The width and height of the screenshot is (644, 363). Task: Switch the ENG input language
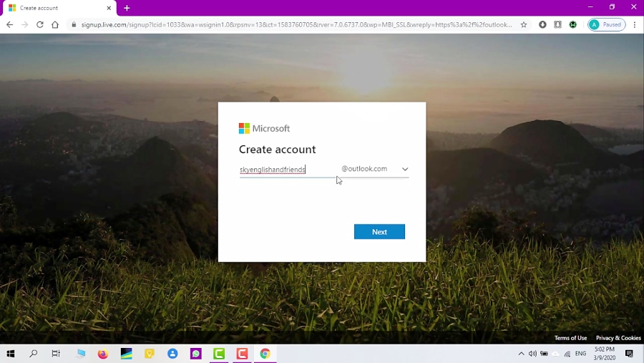click(581, 354)
